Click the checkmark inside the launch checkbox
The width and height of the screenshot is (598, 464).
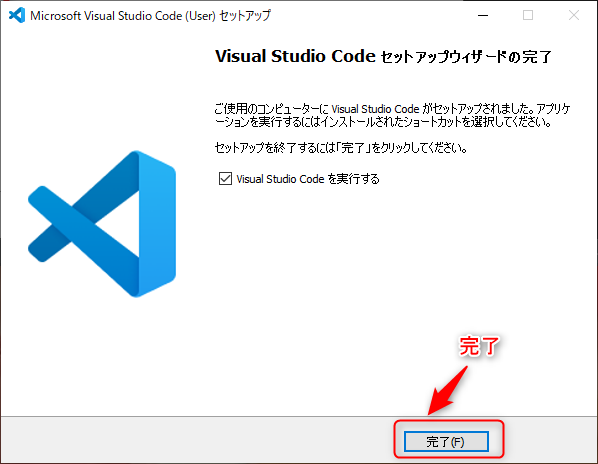[x=225, y=178]
